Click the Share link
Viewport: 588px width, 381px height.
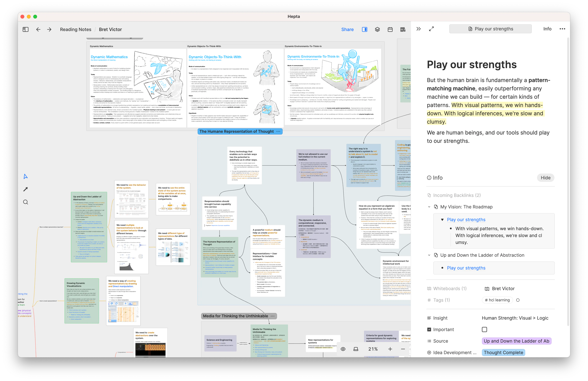point(347,29)
